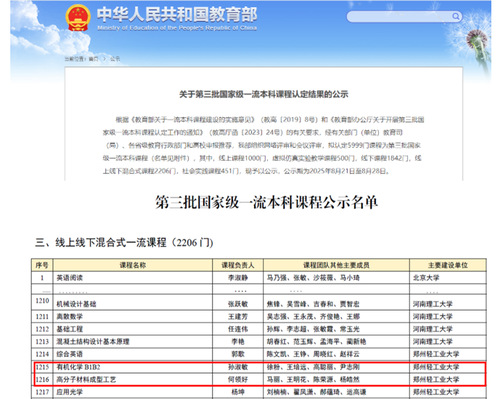497x399 pixels.
Task: Click the 序号 column header
Action: (42, 265)
